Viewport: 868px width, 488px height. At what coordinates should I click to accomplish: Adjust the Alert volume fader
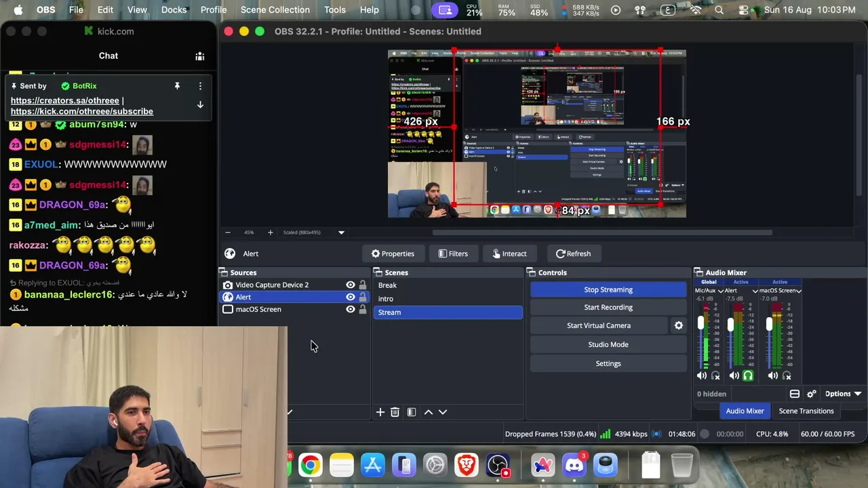[x=730, y=325]
